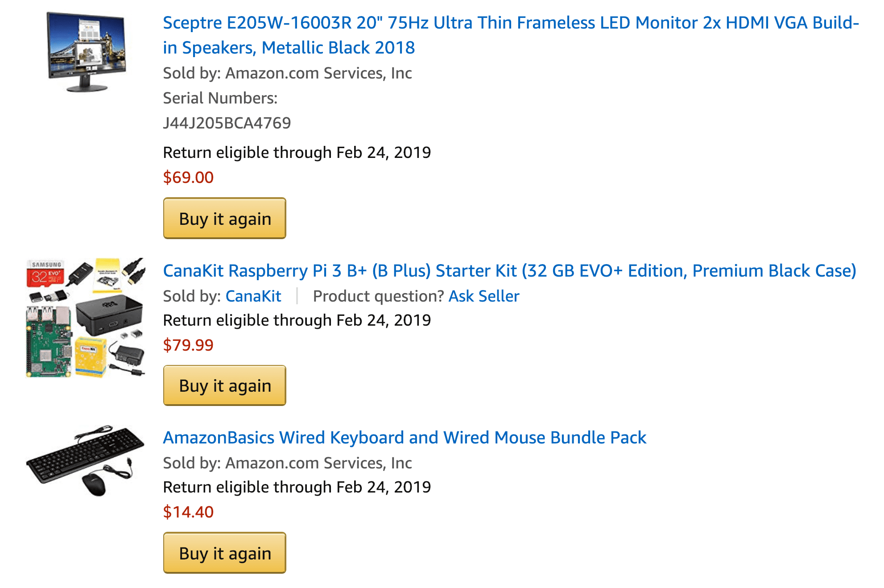Click the keyboard and mouse bundle thumbnail
884x588 pixels.
point(85,461)
